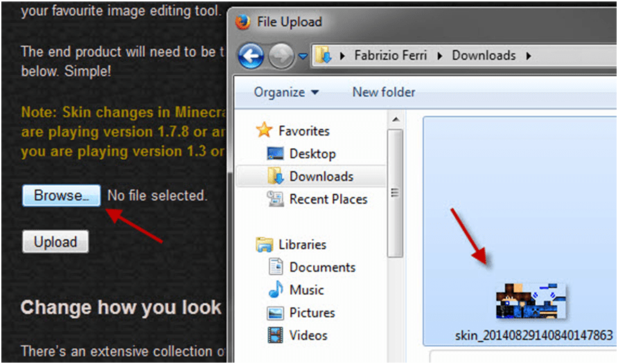Click the Upload button on the webpage
The height and width of the screenshot is (364, 618).
55,242
